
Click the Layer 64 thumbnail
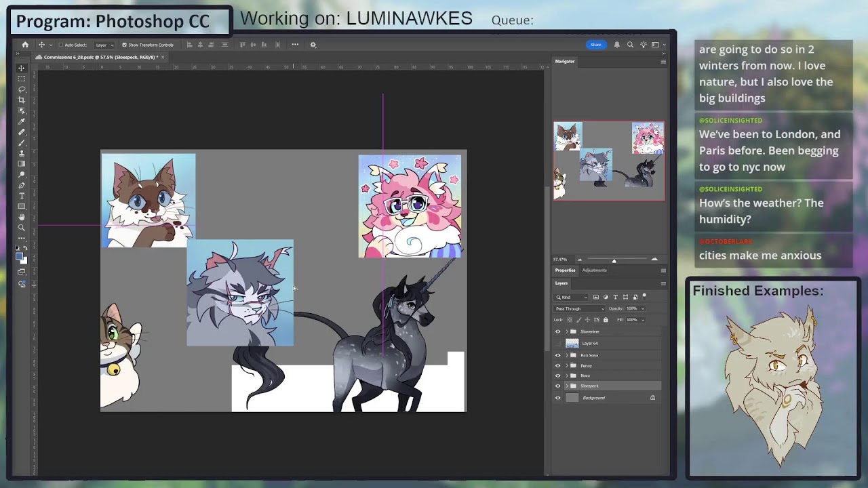(x=572, y=343)
